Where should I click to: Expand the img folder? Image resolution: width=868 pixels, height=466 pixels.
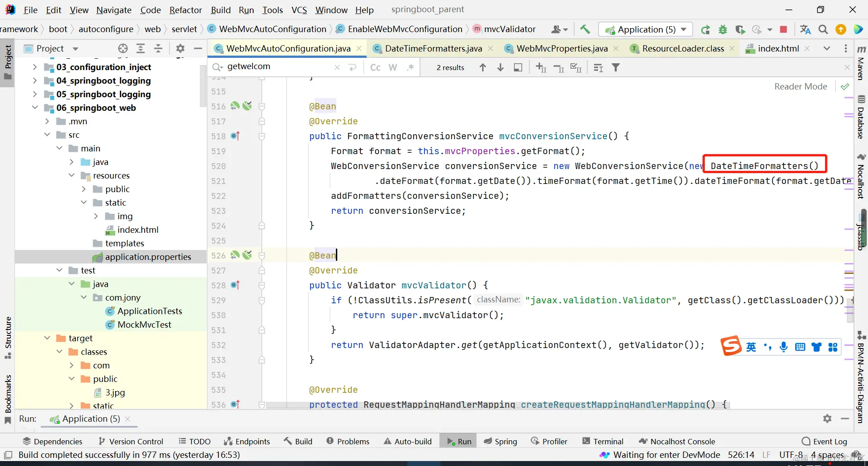(96, 216)
